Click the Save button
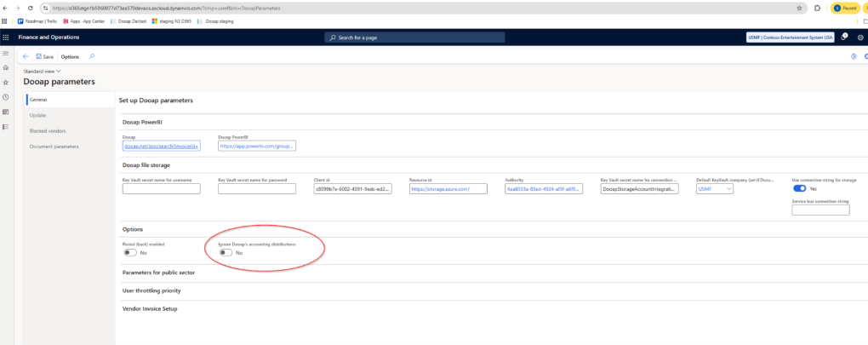The image size is (868, 345). 45,56
